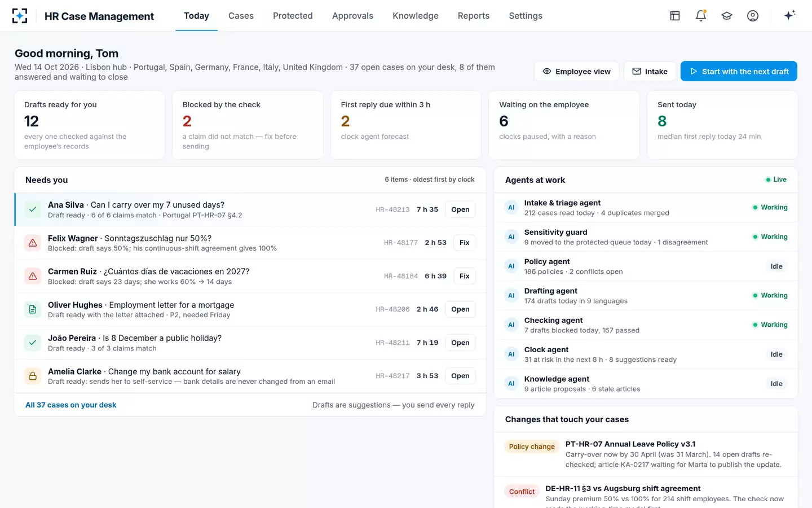Open the notifications bell
812x508 pixels.
(701, 16)
